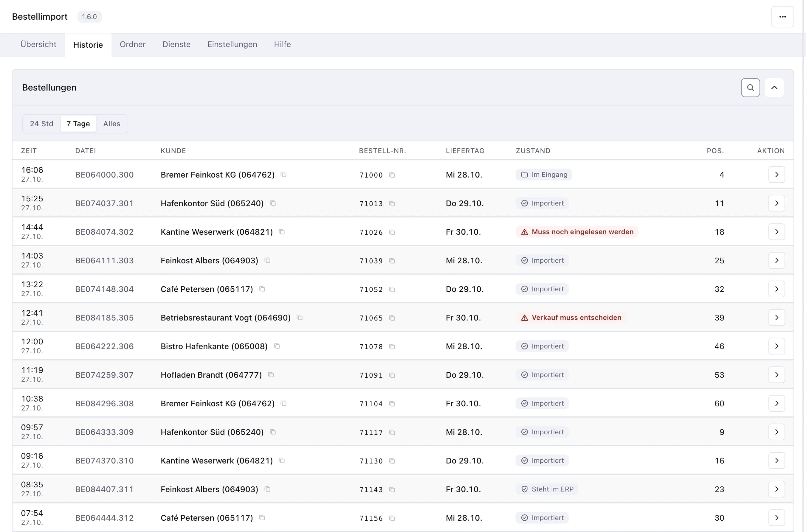Open details for order BE084074.302
The height and width of the screenshot is (532, 806).
pos(776,232)
